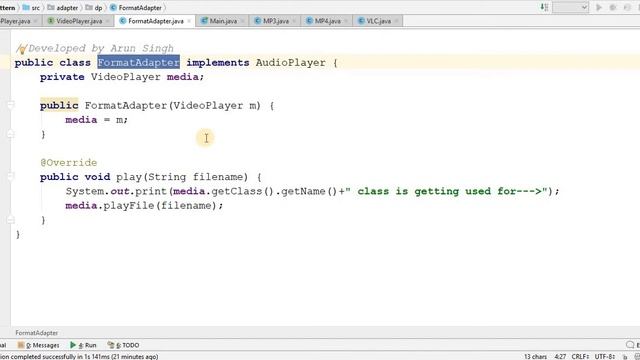Click the CRLF line separator selector
The width and height of the screenshot is (640, 360).
click(x=580, y=356)
